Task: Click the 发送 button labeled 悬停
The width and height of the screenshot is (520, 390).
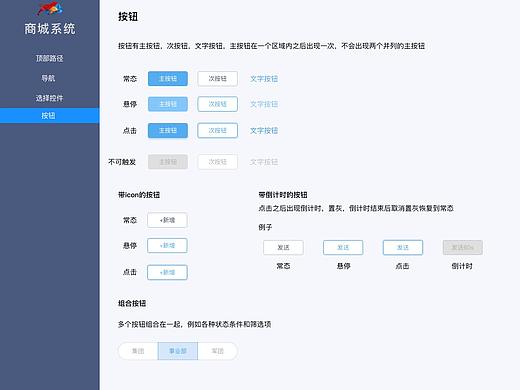Action: [x=343, y=247]
